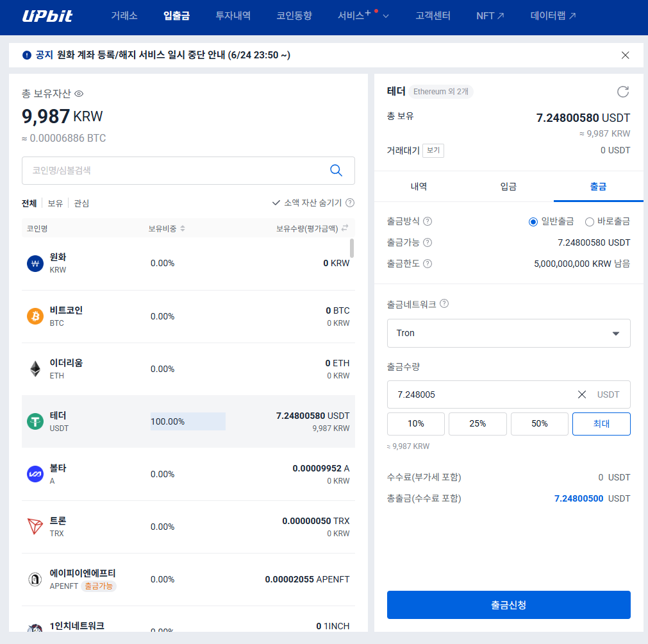
Task: Select the 바로출금 radio button
Action: coord(590,221)
